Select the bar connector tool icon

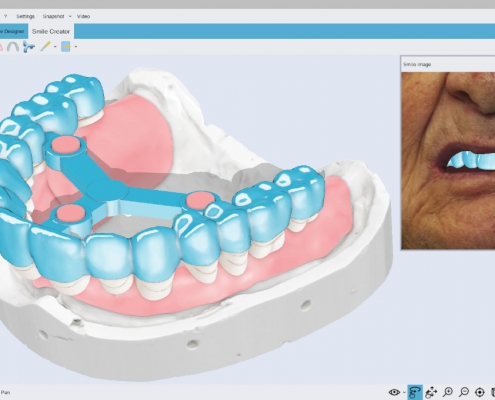point(29,47)
